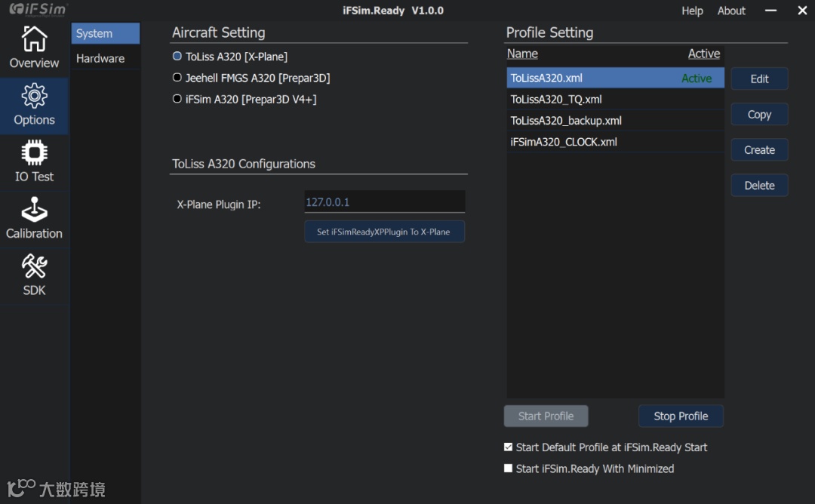Image resolution: width=815 pixels, height=504 pixels.
Task: Click the X-Plane Plugin IP field
Action: [384, 201]
